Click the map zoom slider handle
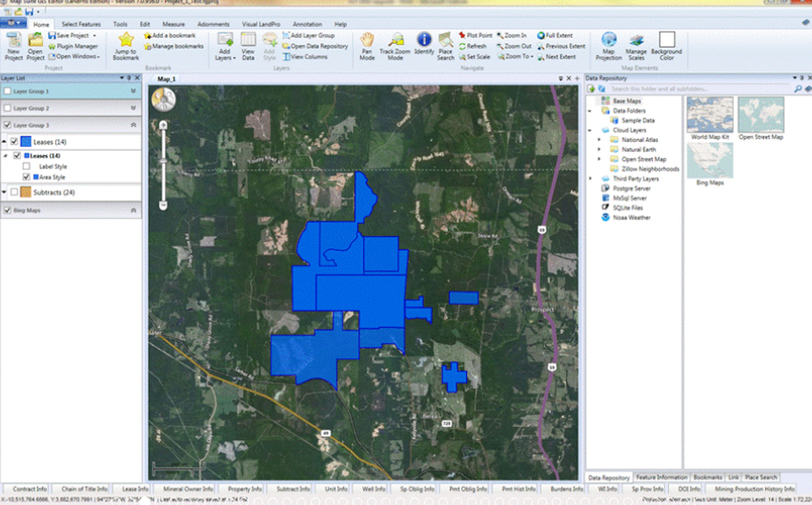The width and height of the screenshot is (812, 505). [x=163, y=162]
